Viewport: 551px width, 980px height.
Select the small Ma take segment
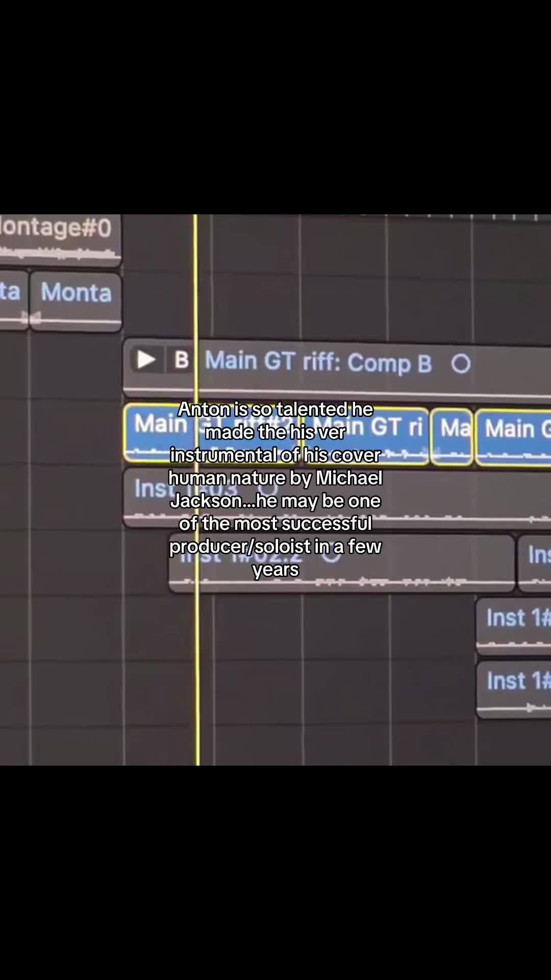click(452, 436)
